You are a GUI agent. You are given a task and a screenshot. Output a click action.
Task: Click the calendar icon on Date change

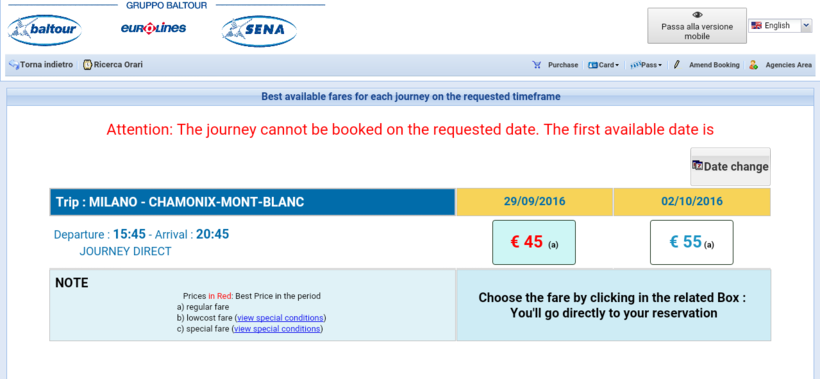[697, 165]
